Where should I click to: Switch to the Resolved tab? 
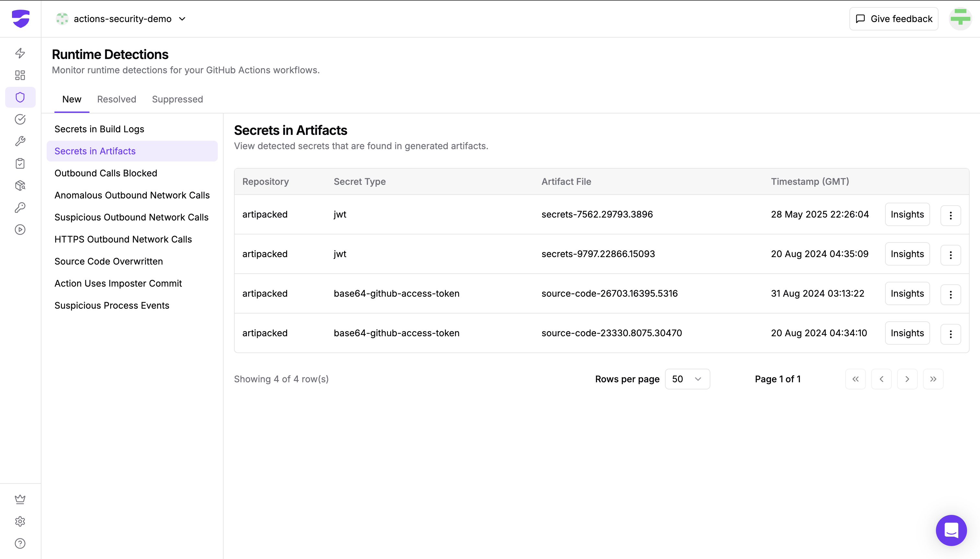(x=116, y=100)
